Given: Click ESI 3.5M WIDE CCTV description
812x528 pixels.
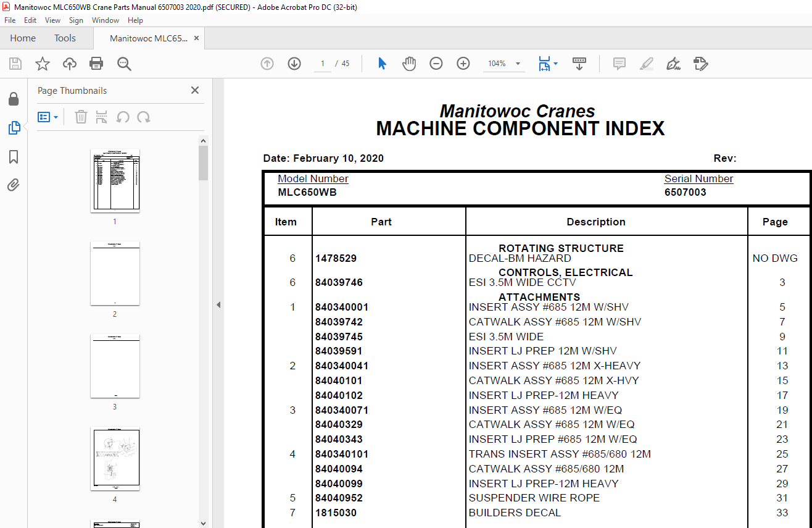Looking at the screenshot, I should (x=523, y=283).
